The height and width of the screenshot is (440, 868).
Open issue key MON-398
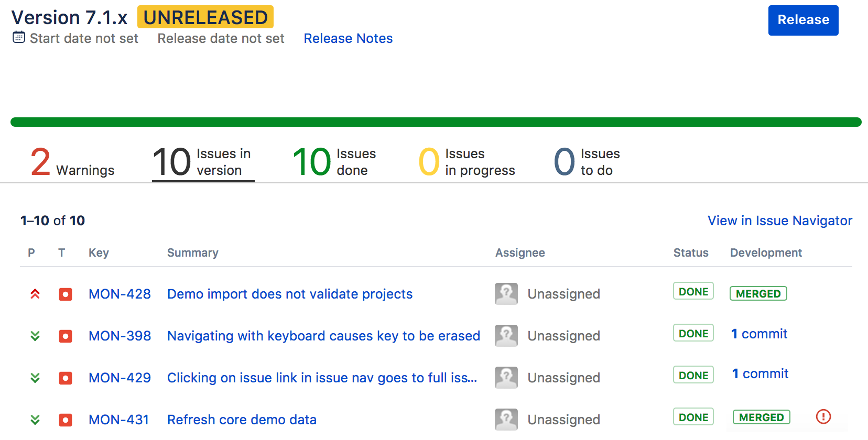120,336
